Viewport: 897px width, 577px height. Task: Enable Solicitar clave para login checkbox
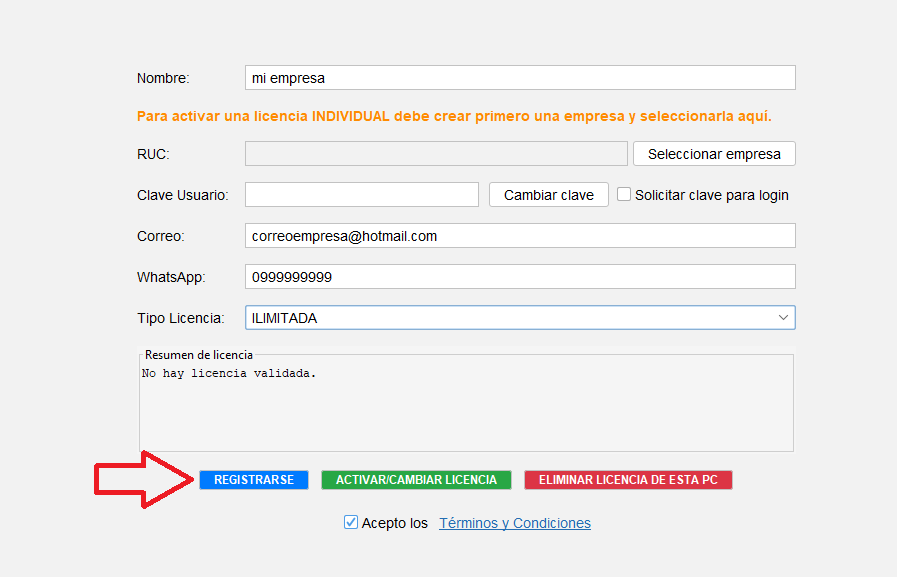[624, 195]
